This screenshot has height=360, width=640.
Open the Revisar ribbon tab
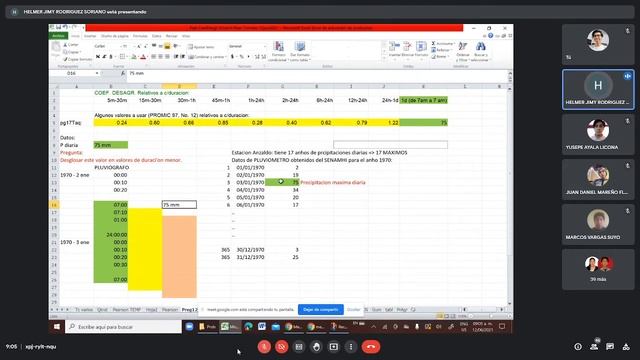tap(172, 36)
